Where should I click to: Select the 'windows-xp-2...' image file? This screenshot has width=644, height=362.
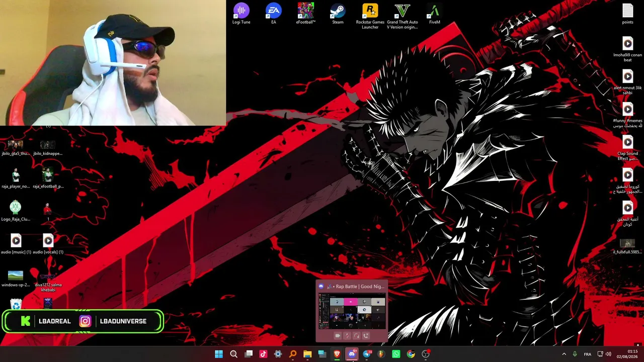tap(16, 279)
